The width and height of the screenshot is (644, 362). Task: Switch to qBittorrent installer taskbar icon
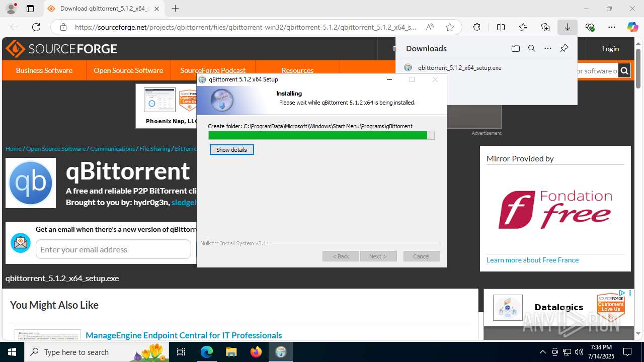[281, 352]
